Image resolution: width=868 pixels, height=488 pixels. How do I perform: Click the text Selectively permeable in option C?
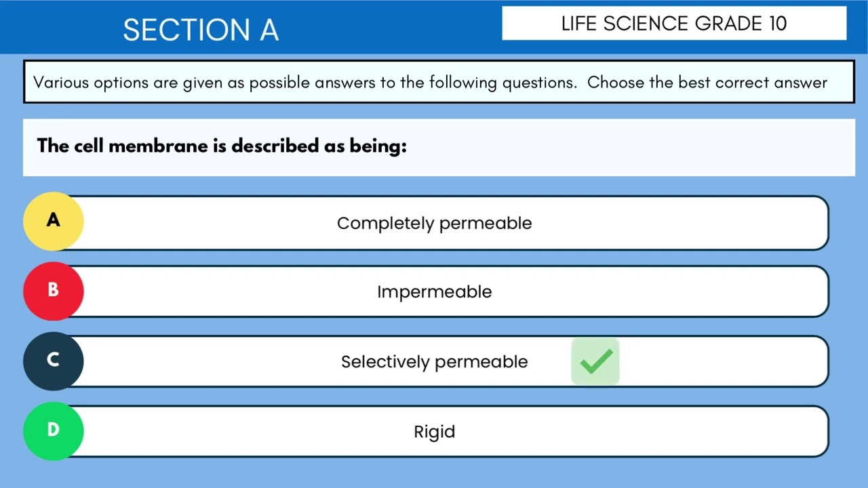[x=435, y=362]
